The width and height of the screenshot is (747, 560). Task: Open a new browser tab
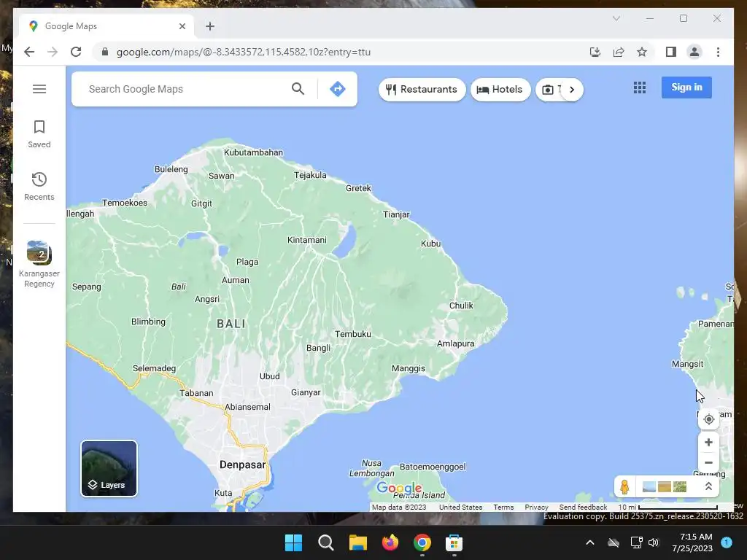[x=210, y=26]
